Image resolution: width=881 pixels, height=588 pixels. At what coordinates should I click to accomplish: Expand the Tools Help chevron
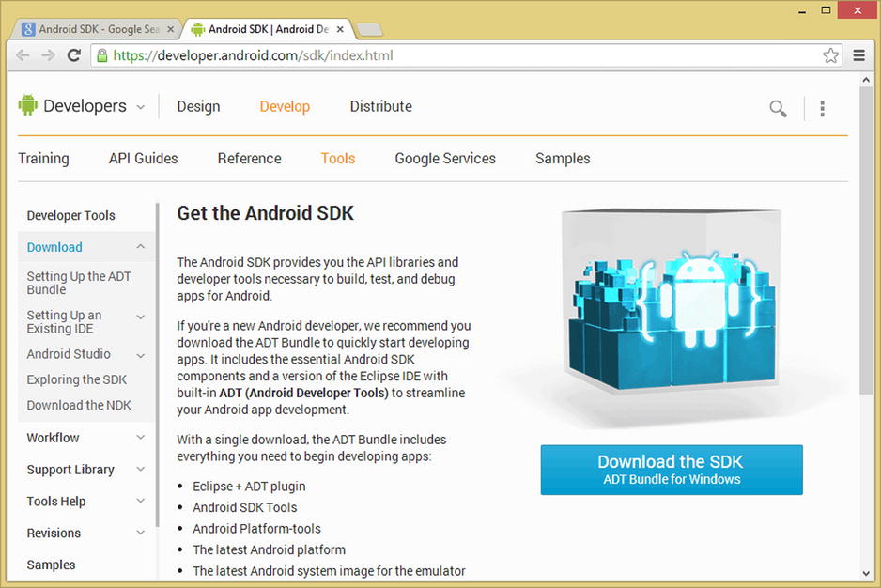coord(141,501)
